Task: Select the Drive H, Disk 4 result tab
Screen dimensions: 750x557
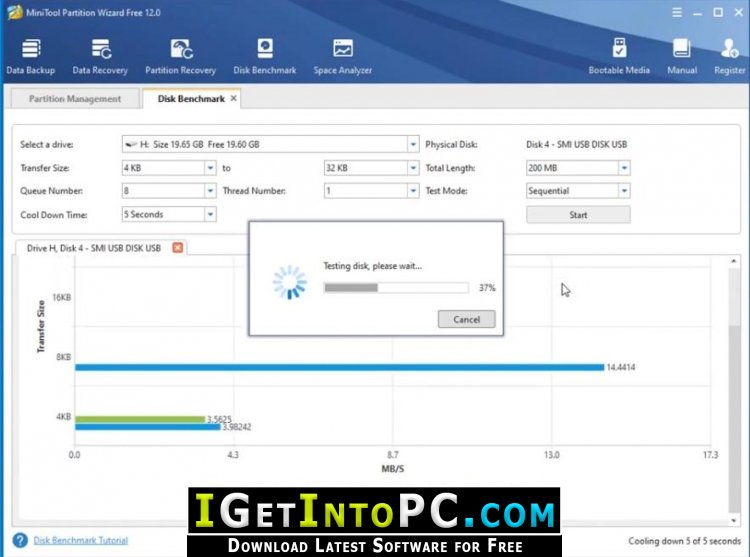Action: point(94,248)
